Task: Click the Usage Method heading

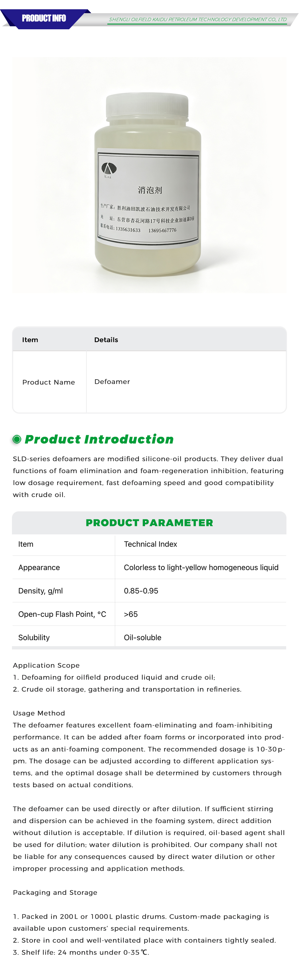Action: pos(39,713)
